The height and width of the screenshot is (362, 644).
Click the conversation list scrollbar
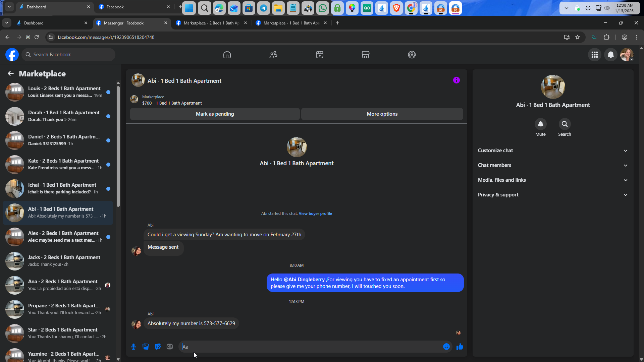118,147
